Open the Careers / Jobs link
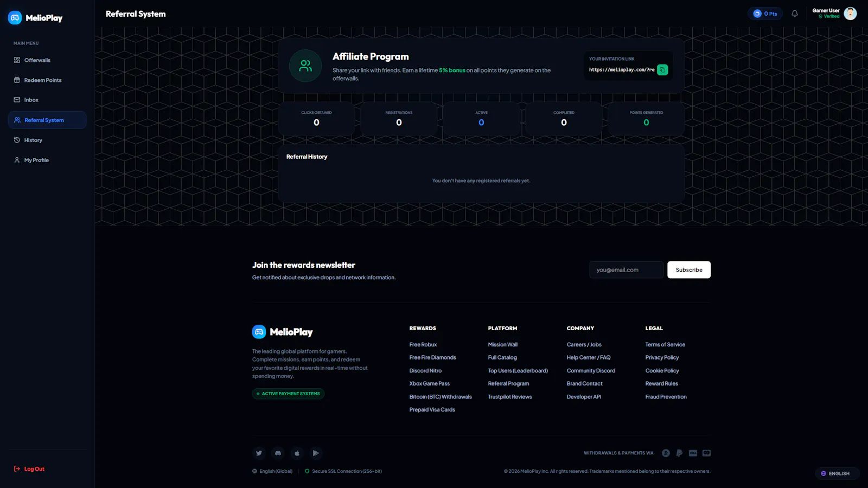 click(584, 345)
